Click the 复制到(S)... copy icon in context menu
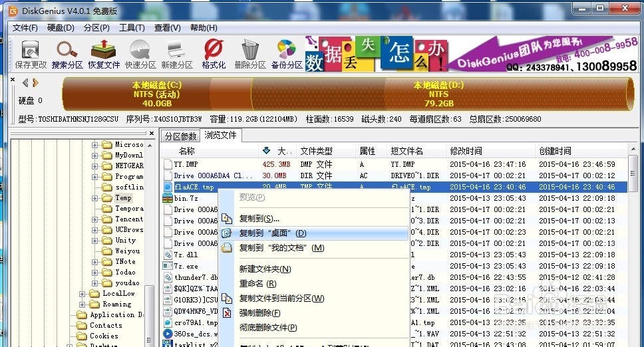This screenshot has height=347, width=644. pyautogui.click(x=227, y=219)
